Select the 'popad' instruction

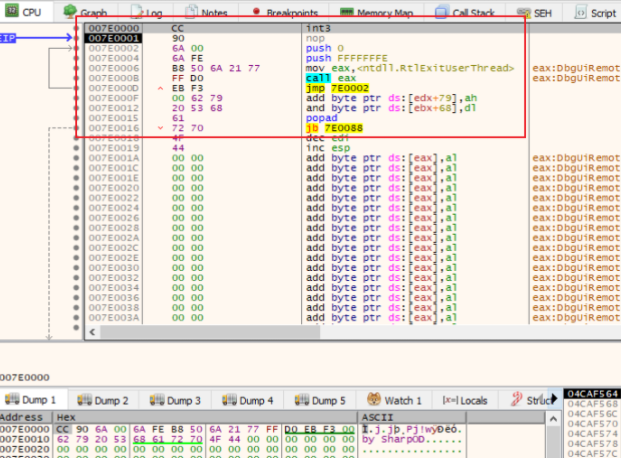(322, 118)
